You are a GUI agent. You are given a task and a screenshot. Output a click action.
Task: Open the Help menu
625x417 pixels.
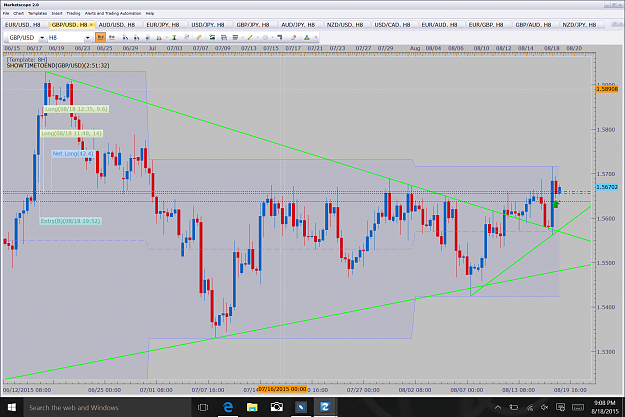coord(149,13)
